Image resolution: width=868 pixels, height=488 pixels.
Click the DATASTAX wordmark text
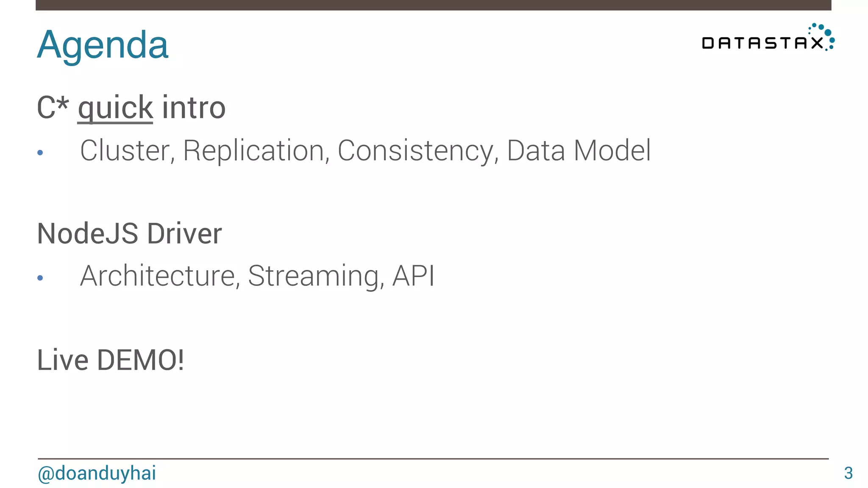(762, 43)
